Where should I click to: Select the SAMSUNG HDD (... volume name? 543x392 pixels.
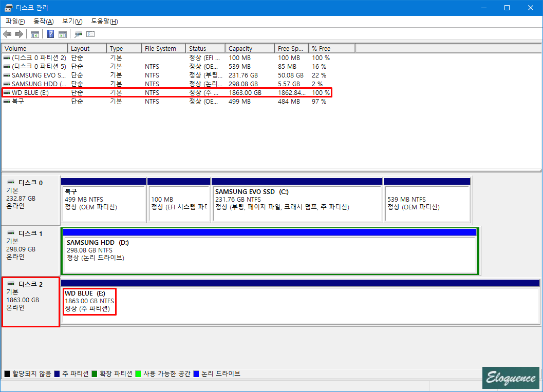click(x=39, y=84)
